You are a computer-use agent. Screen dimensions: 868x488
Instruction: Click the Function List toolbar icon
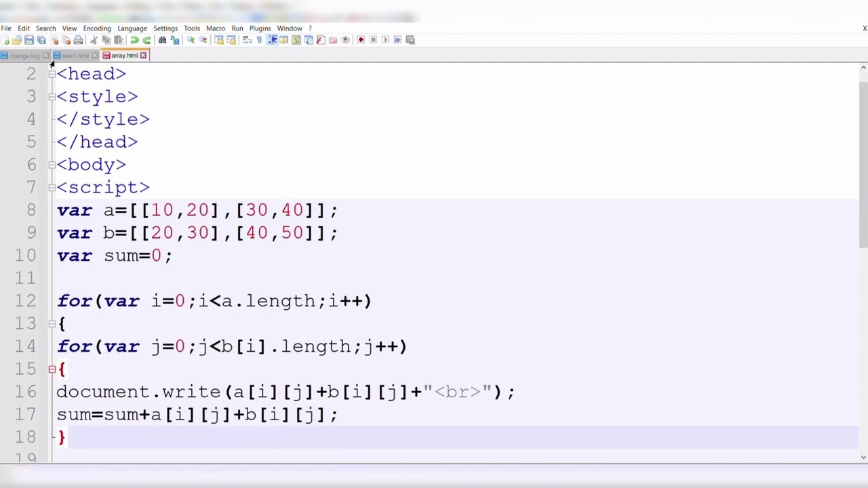coord(320,40)
